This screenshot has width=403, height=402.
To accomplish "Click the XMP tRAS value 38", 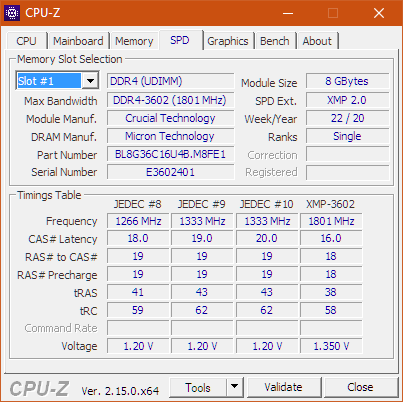I will (x=331, y=292).
